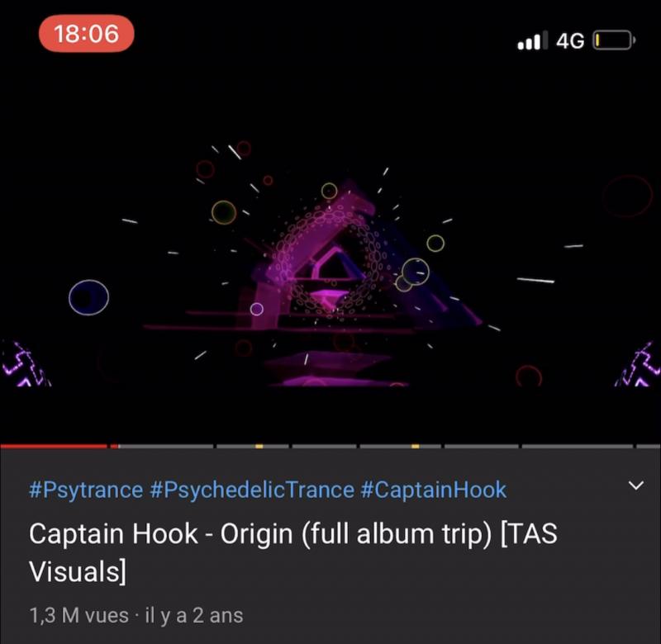This screenshot has height=644, width=661.
Task: Jump to the last chapter segment
Action: [649, 446]
